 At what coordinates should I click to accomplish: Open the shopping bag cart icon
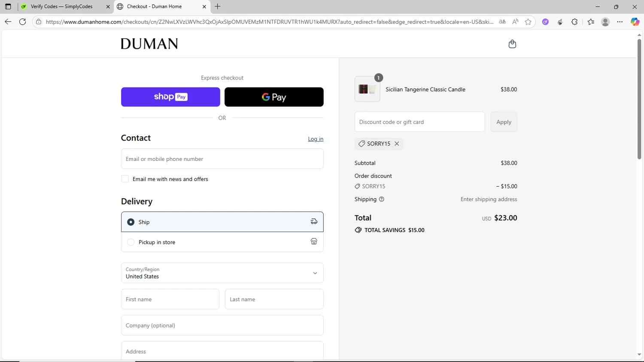click(x=512, y=44)
